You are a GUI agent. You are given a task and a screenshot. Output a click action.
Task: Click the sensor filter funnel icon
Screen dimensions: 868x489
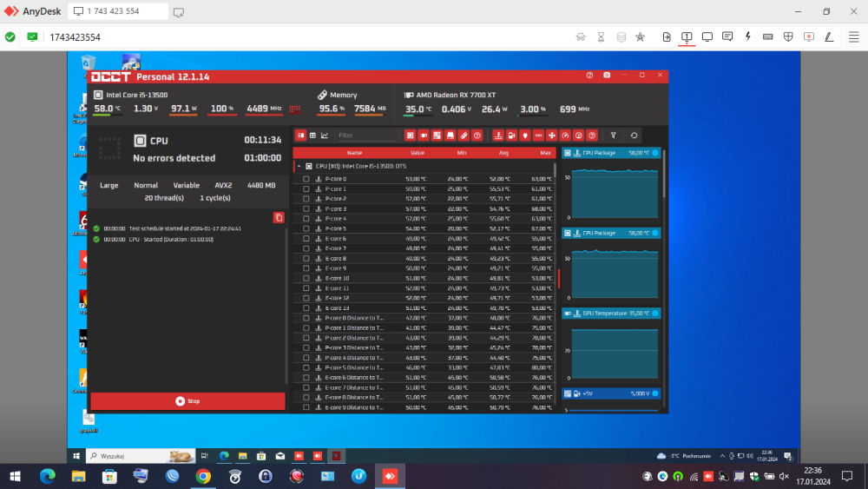[x=613, y=135]
